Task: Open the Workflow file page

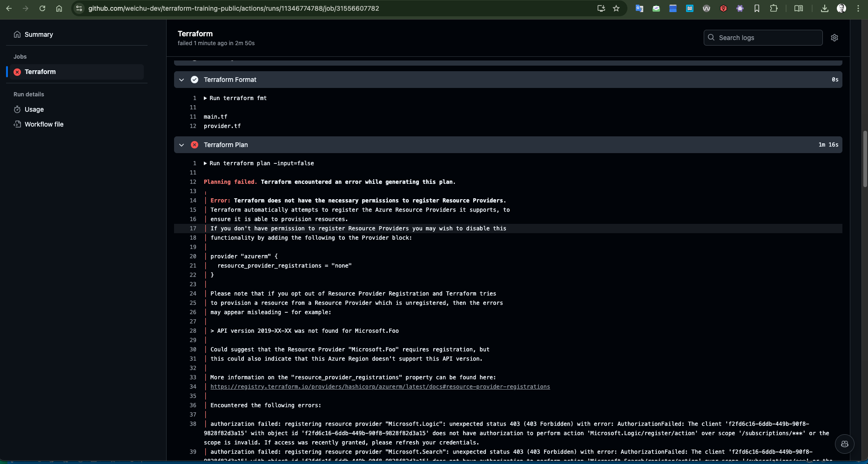Action: tap(44, 124)
